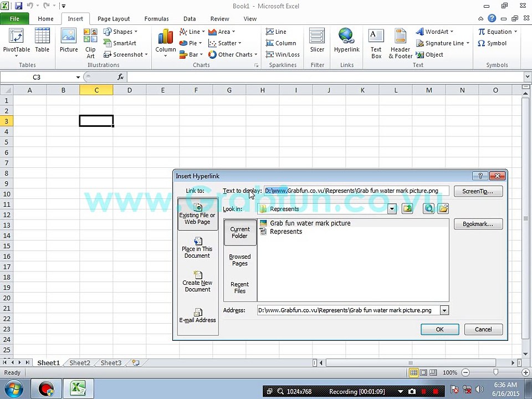Insert a Column chart
Image resolution: width=532 pixels, height=399 pixels.
(x=166, y=43)
